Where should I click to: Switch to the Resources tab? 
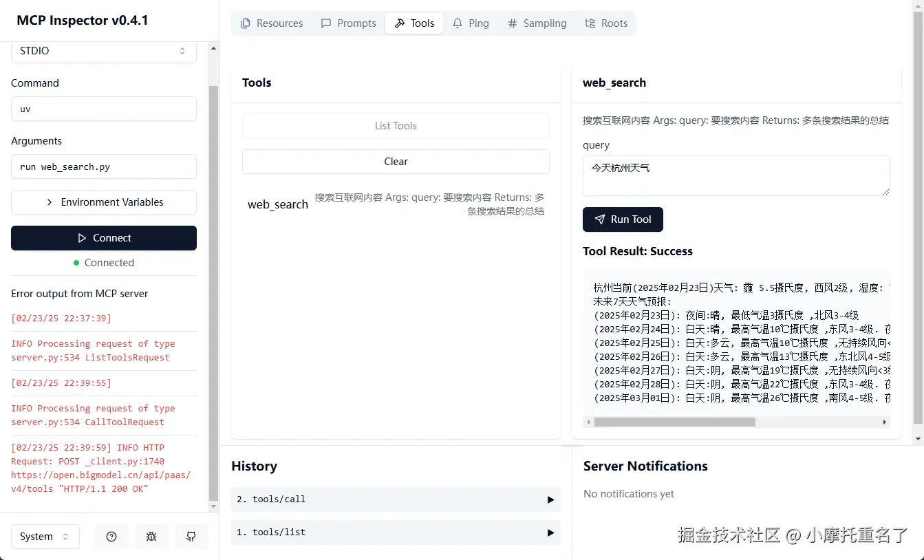(272, 23)
